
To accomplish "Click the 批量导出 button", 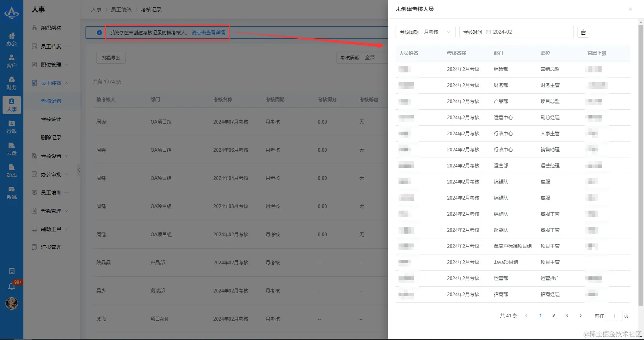I will (111, 58).
